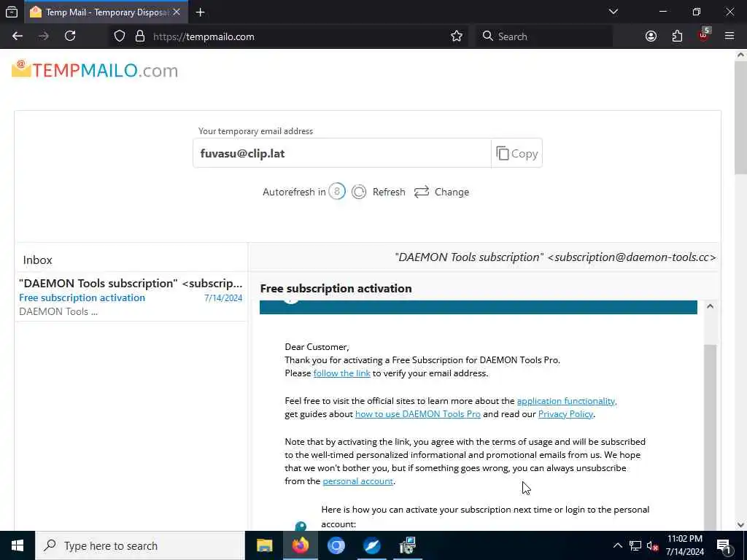This screenshot has height=560, width=747.
Task: Click the email body scrollbar thumb
Action: point(710,437)
